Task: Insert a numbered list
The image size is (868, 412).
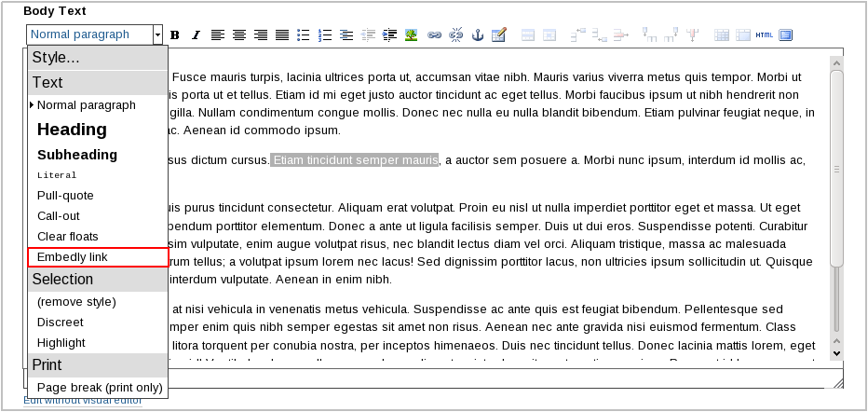Action: (325, 35)
